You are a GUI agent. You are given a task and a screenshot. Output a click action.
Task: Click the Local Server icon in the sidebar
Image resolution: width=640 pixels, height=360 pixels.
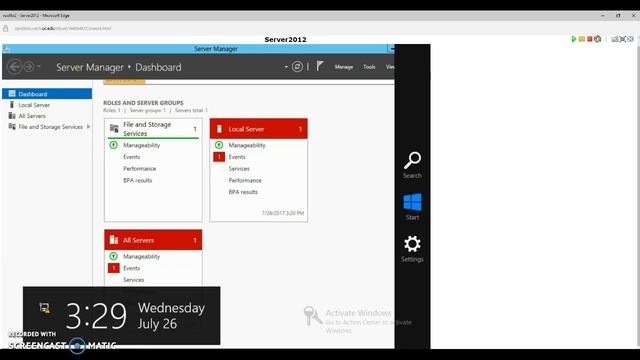(x=12, y=105)
